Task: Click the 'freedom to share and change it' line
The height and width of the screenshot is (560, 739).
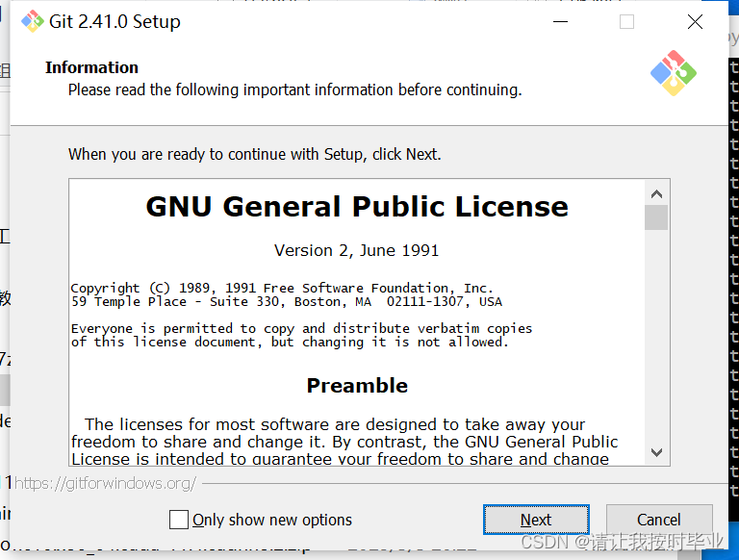Action: coord(344,443)
